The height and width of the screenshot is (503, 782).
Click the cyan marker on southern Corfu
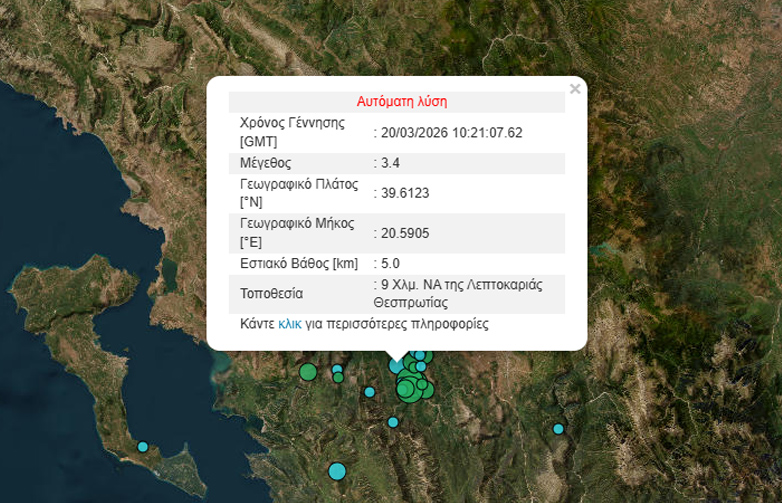[x=143, y=447]
